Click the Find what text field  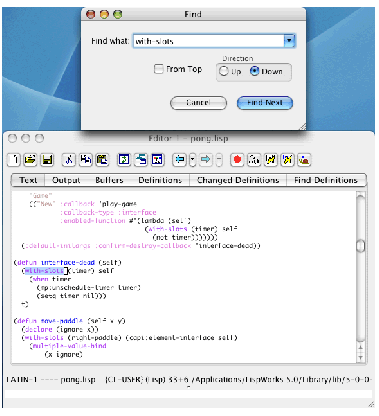click(x=209, y=41)
